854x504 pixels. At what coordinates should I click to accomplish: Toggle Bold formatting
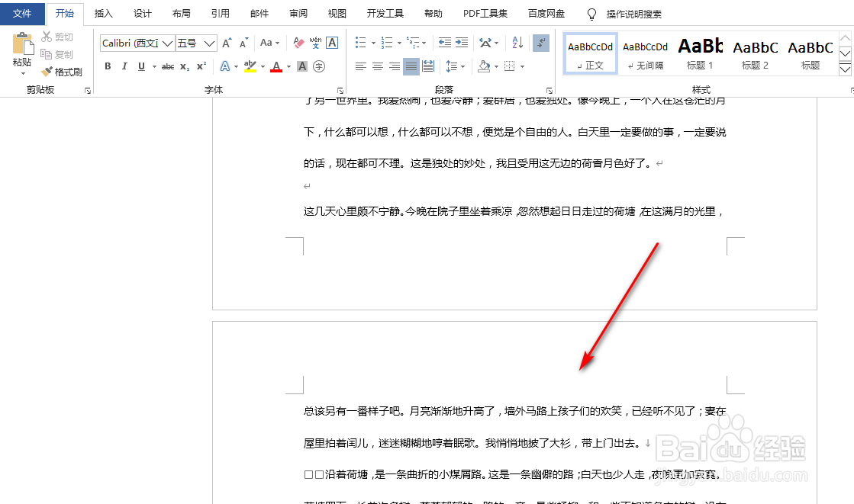coord(108,66)
